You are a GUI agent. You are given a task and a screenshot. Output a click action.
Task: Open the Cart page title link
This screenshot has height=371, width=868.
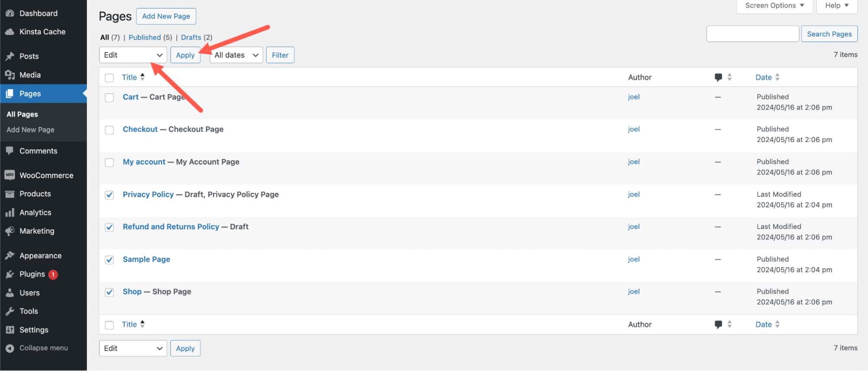131,97
